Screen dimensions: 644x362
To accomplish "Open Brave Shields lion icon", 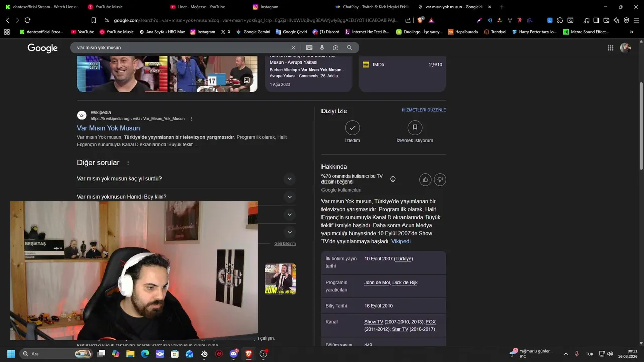I will [x=421, y=20].
